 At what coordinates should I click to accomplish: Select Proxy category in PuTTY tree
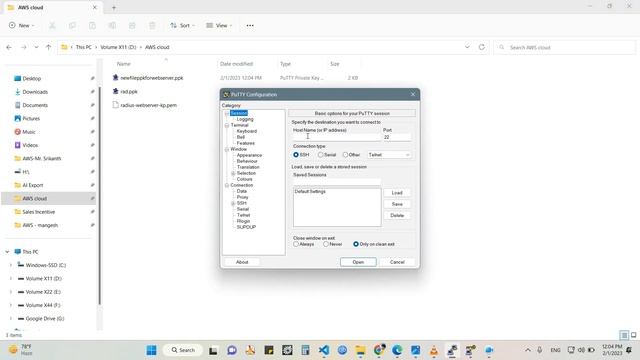click(x=242, y=197)
